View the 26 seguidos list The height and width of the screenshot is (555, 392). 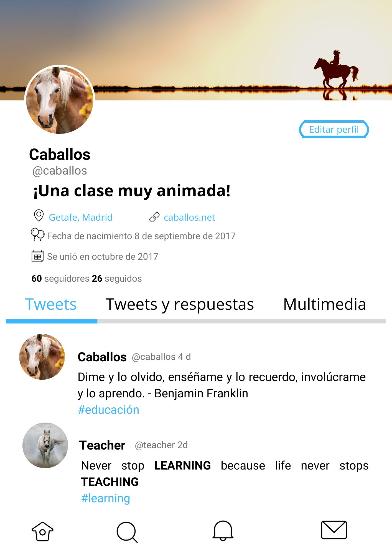(x=117, y=278)
